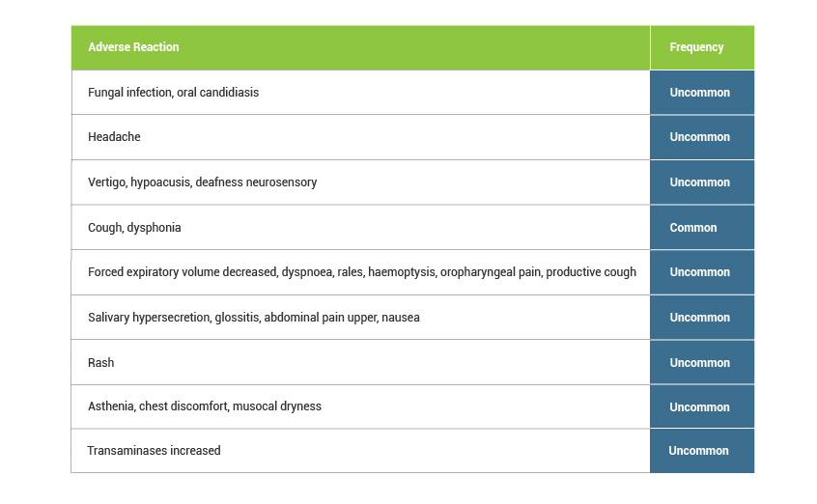Click the Uncommon cell beside Rash
Image resolution: width=817 pixels, height=504 pixels.
coord(702,362)
